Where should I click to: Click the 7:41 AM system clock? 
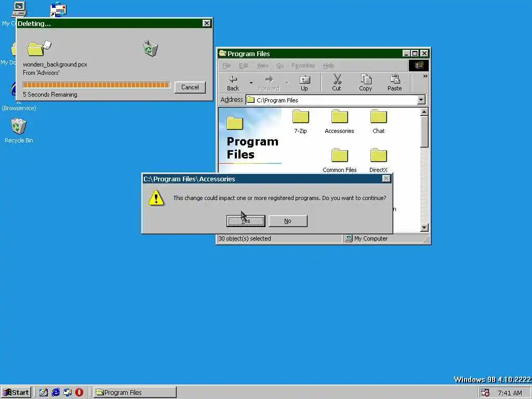[510, 393]
